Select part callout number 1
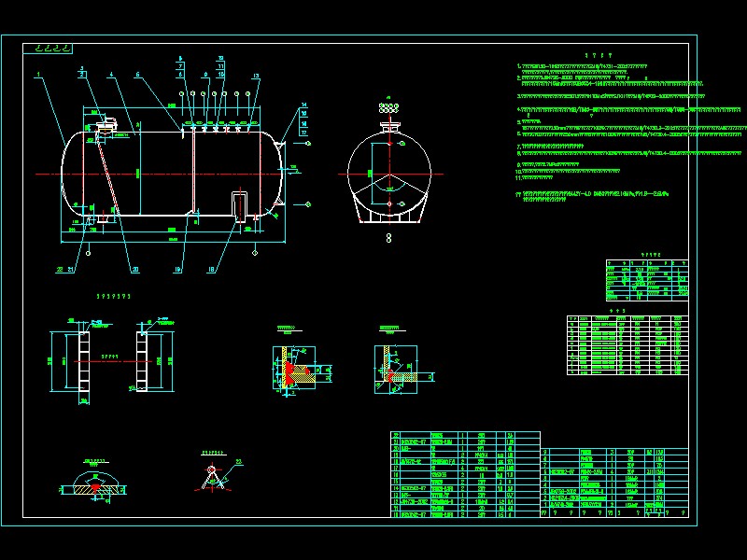Viewport: 747px width, 560px height. point(38,75)
